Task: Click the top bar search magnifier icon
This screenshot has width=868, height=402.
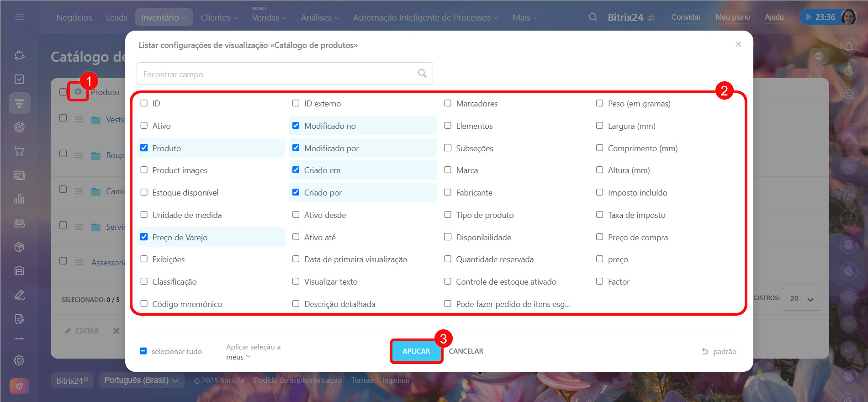Action: click(x=593, y=17)
